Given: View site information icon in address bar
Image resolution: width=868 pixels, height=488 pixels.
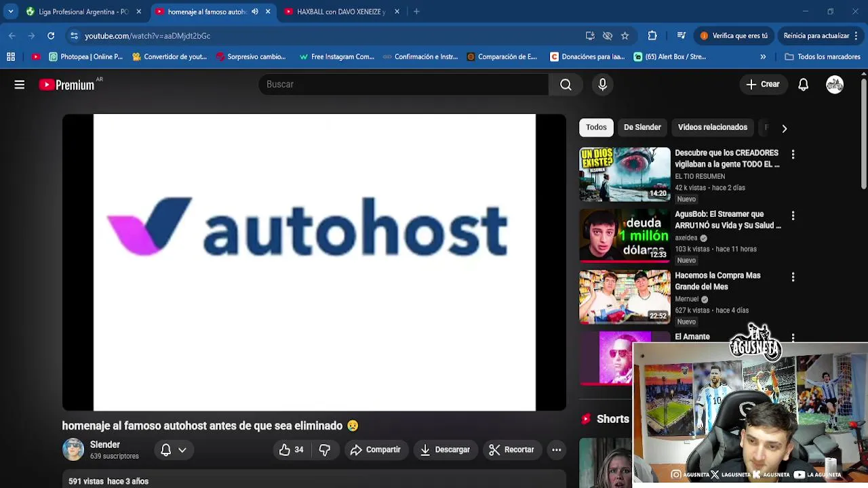Looking at the screenshot, I should click(x=75, y=36).
